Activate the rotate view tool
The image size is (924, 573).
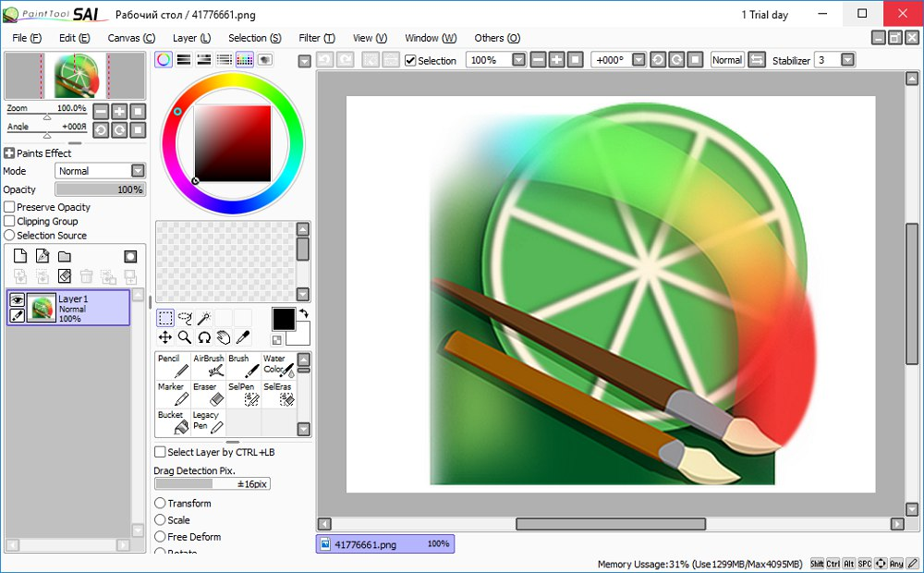[x=204, y=337]
